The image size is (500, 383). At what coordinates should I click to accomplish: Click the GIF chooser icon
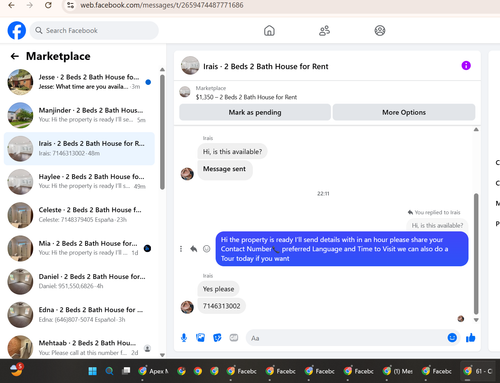point(234,338)
